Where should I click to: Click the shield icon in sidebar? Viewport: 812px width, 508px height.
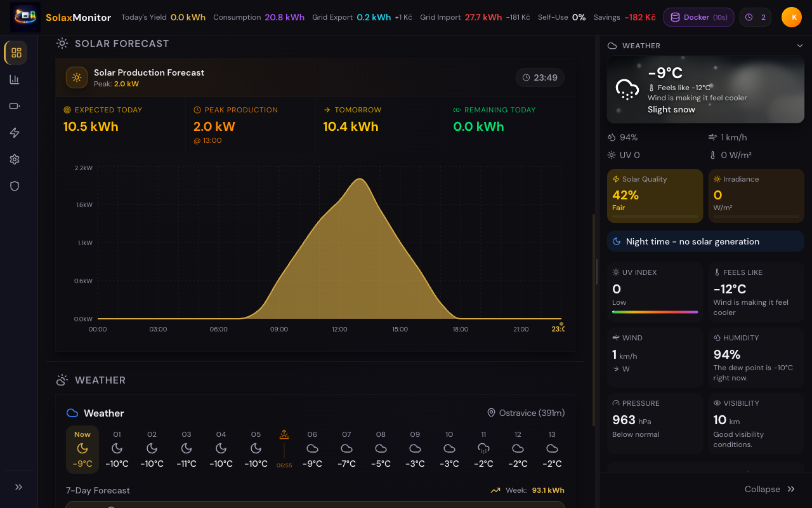pyautogui.click(x=15, y=186)
